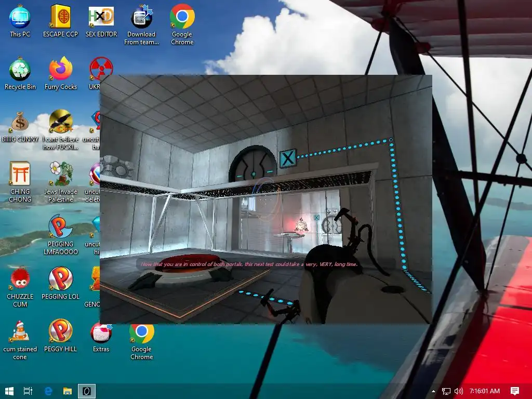Switch to the active O app on taskbar
This screenshot has width=532, height=399.
point(87,391)
